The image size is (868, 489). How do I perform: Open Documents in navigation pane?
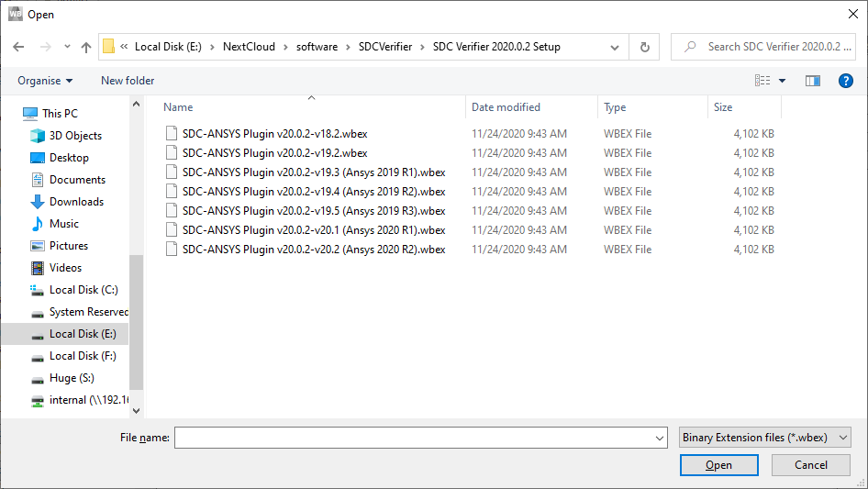(77, 180)
